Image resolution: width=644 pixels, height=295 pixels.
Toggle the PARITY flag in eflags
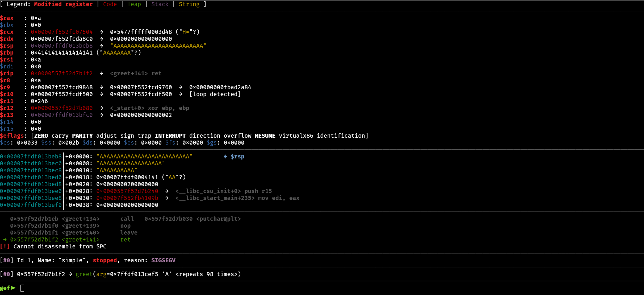point(82,136)
